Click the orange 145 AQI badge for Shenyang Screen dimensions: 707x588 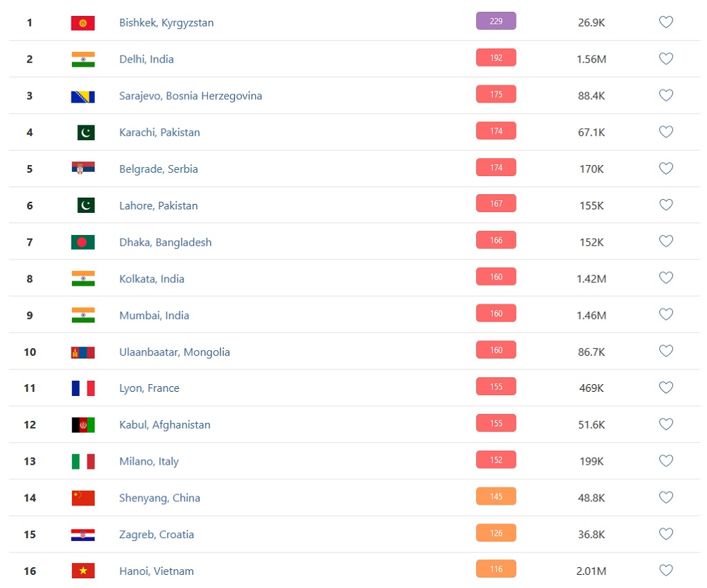pos(496,496)
